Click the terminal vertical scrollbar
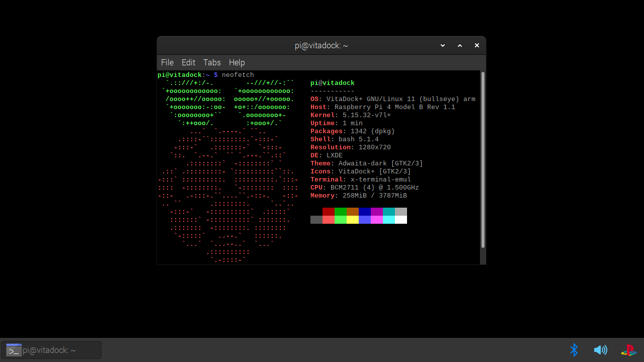Image resolution: width=644 pixels, height=362 pixels. tap(483, 160)
